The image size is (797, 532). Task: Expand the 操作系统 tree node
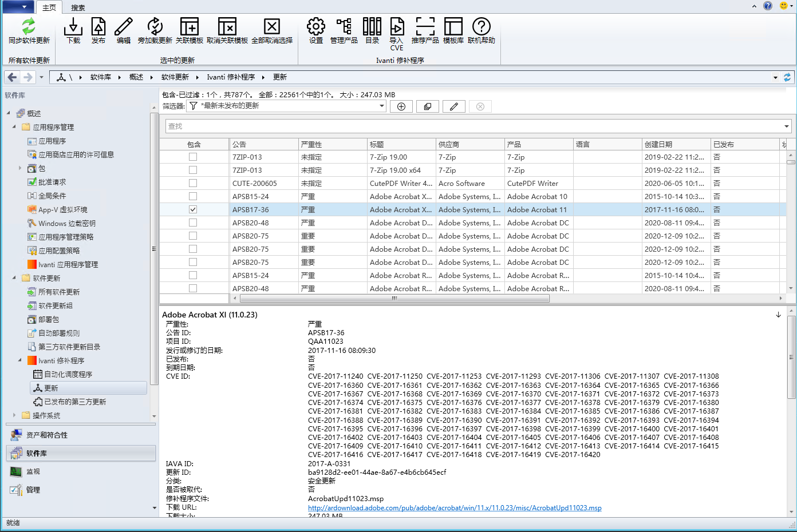click(x=14, y=415)
